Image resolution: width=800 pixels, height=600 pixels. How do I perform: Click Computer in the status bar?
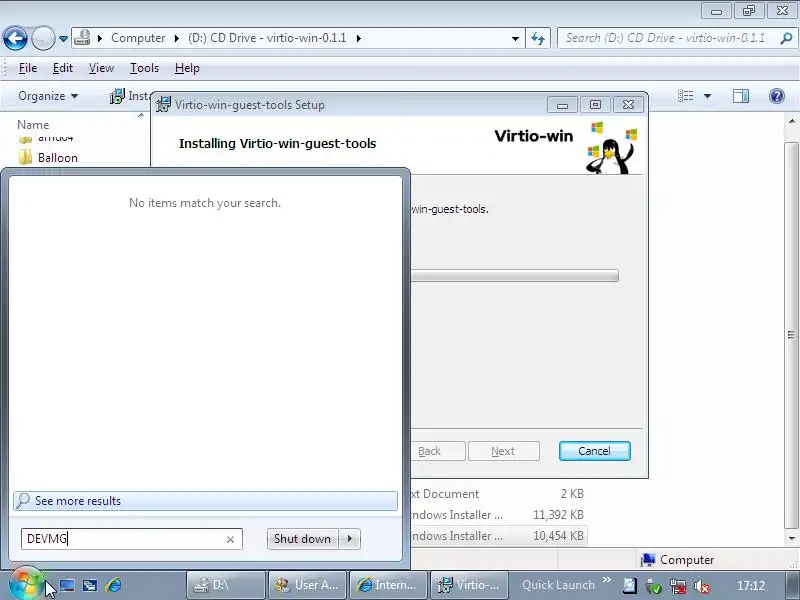[x=687, y=560]
